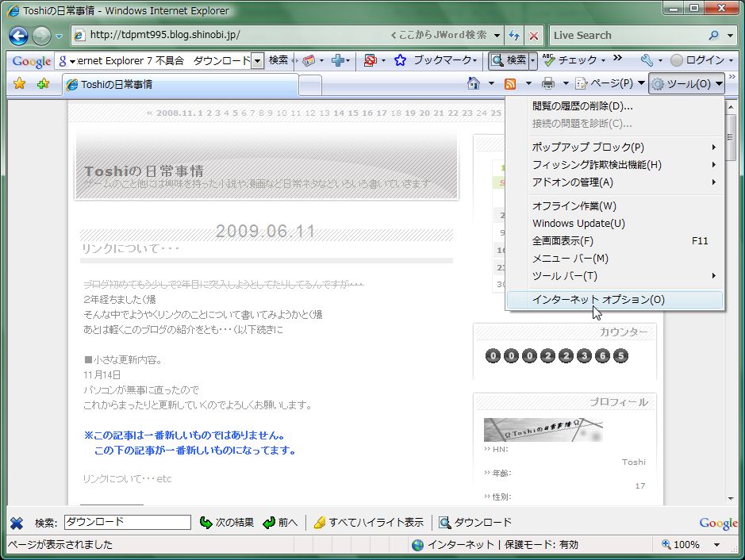Click the orange RSS feeds icon

(510, 84)
